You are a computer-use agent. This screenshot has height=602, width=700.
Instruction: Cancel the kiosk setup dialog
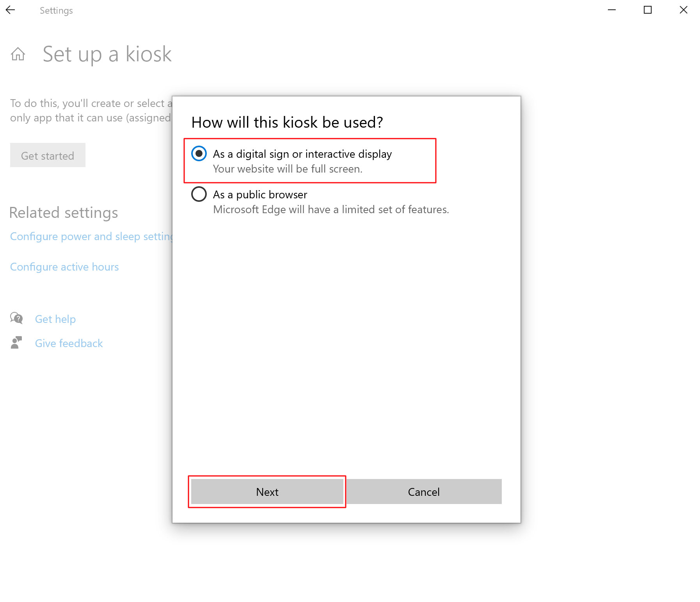tap(424, 492)
